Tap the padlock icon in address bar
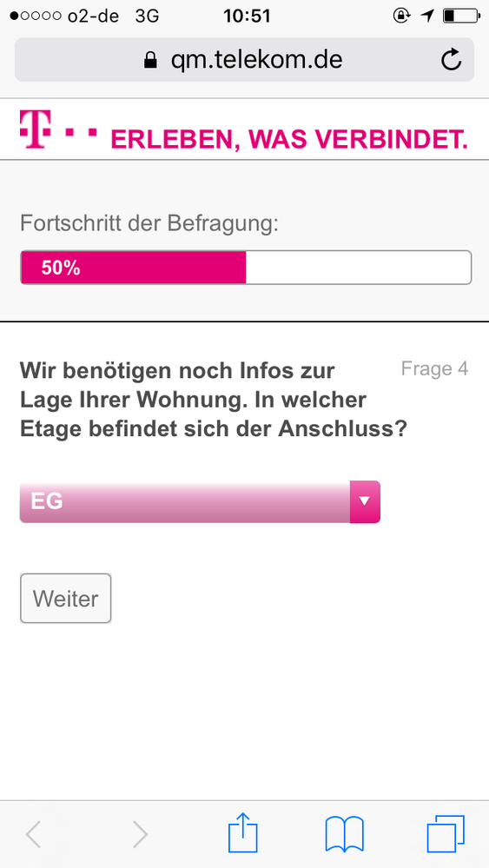489x868 pixels. click(150, 60)
